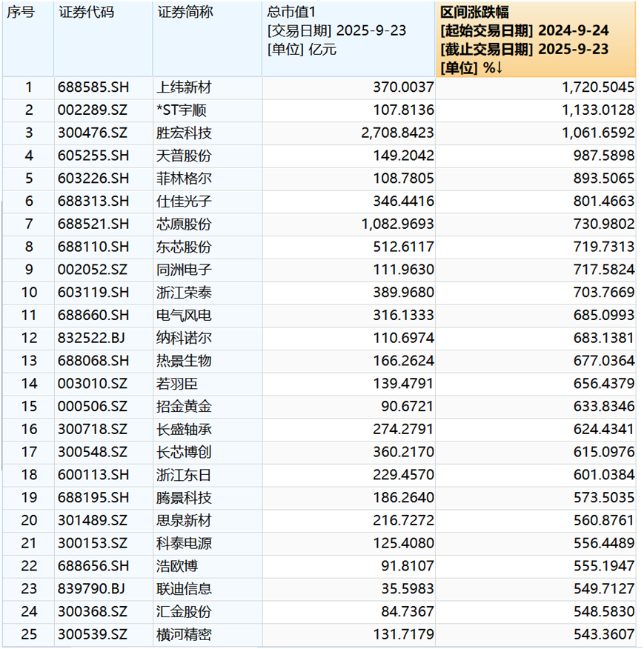Click change value 556.4489

click(604, 543)
